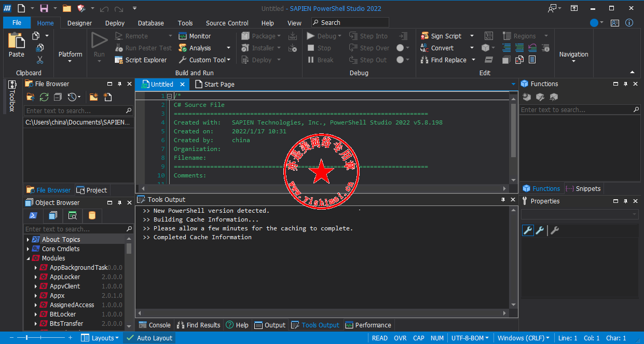Open the UTF-8-BOM encoding dropdown
644x344 pixels.
[470, 338]
